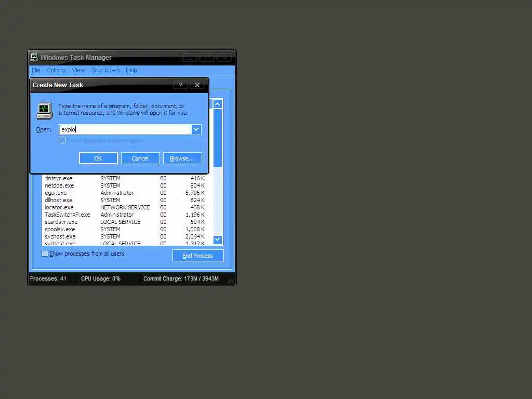Click the process list scroll up arrow
Viewport: 532px width, 399px height.
218,104
